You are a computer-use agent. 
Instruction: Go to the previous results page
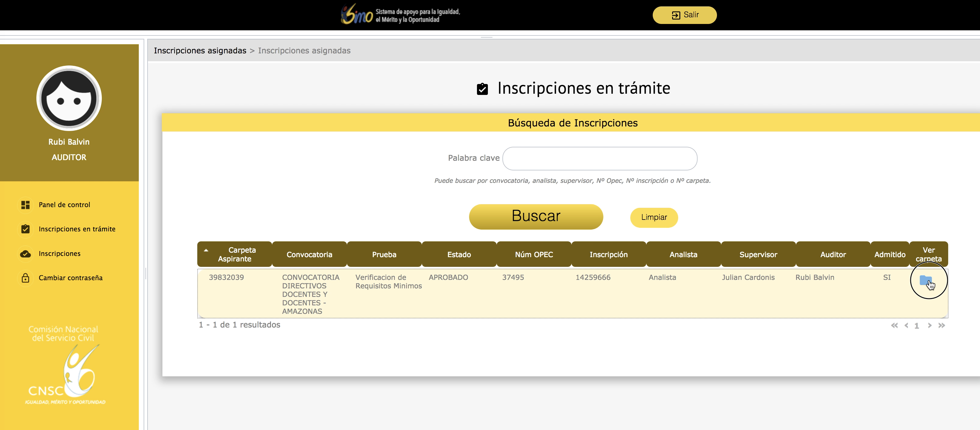(906, 325)
